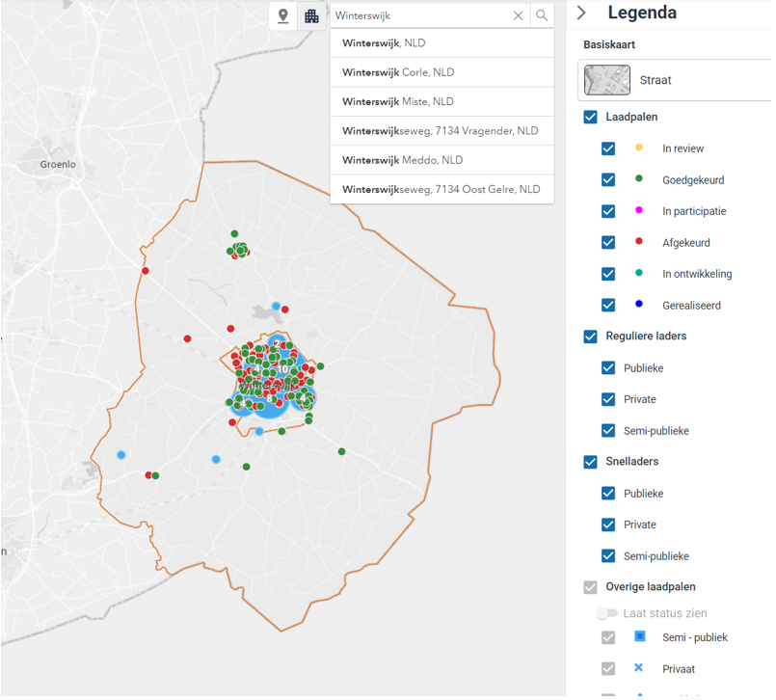Click in the Winterswijk search input field

(419, 15)
